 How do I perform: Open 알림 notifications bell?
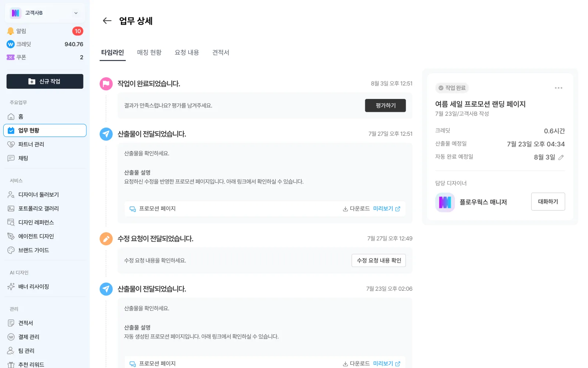(11, 31)
